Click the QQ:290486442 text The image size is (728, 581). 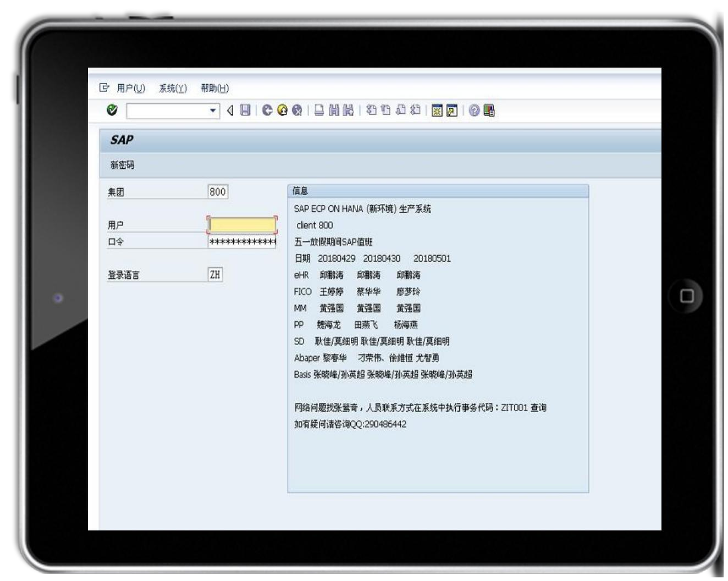click(x=378, y=424)
